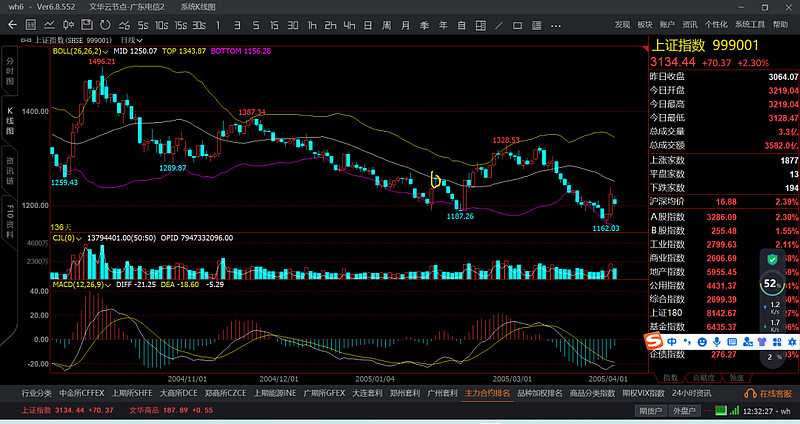Image resolution: width=800 pixels, height=424 pixels.
Task: Open the 日线 period dropdown
Action: pos(132,40)
